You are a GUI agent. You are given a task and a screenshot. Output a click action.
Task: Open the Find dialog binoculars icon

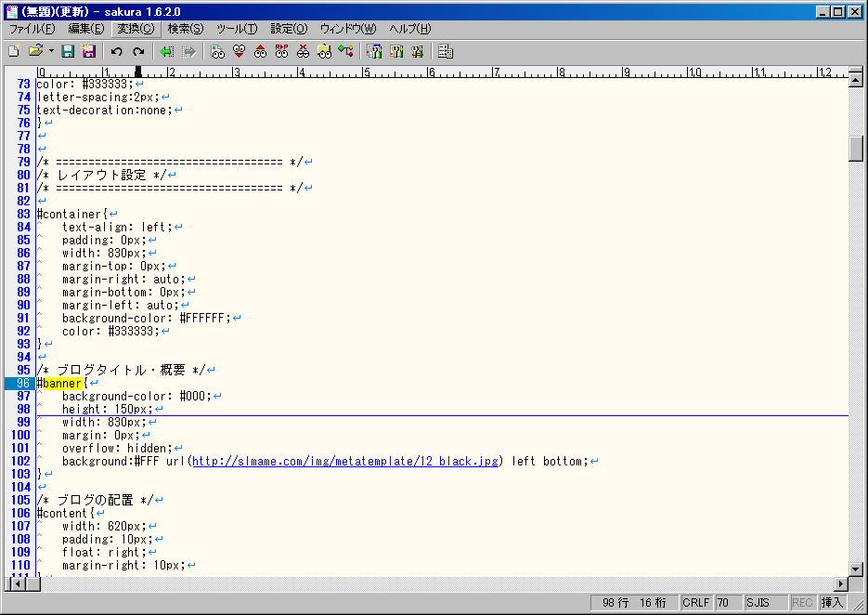click(217, 51)
